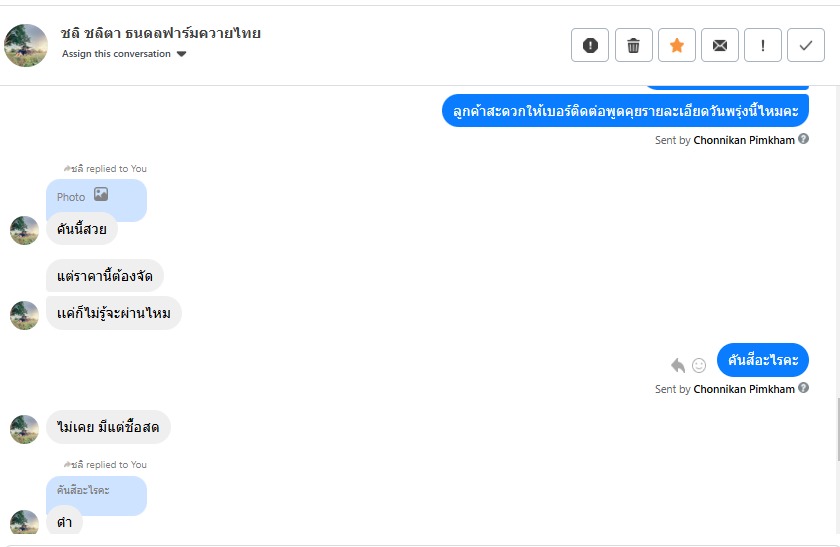
Task: Click the reply arrow beside คันสีอะไรคะ
Action: (678, 365)
